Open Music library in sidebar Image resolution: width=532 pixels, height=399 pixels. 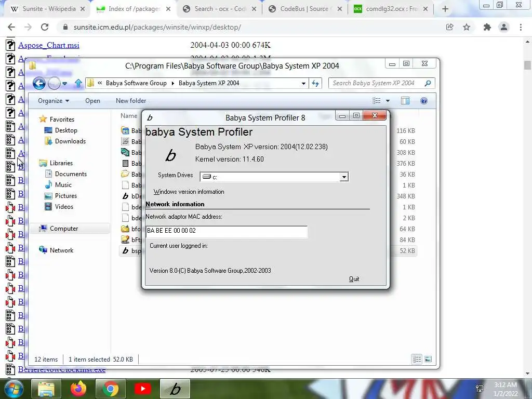tap(63, 184)
